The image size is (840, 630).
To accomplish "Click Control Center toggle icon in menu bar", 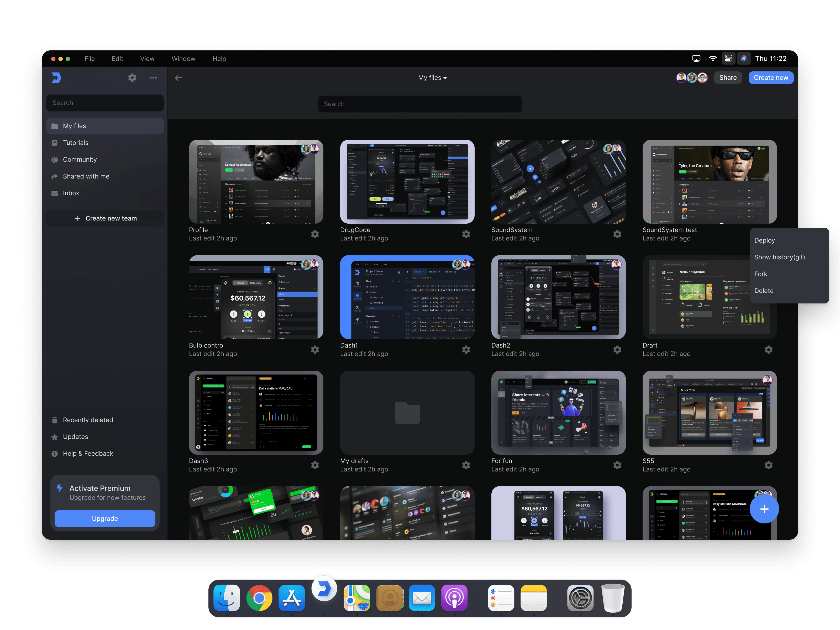I will (728, 59).
